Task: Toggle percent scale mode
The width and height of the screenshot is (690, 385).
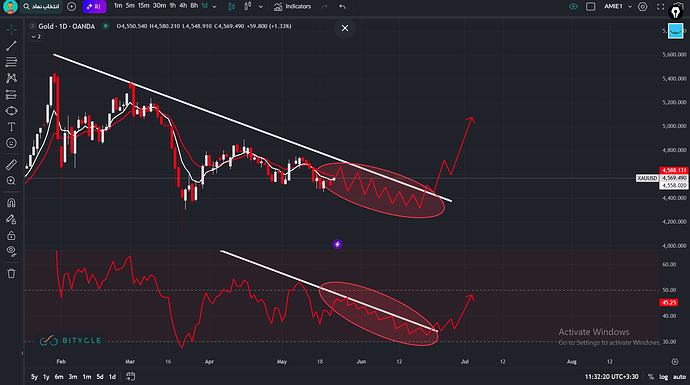Action: 651,377
